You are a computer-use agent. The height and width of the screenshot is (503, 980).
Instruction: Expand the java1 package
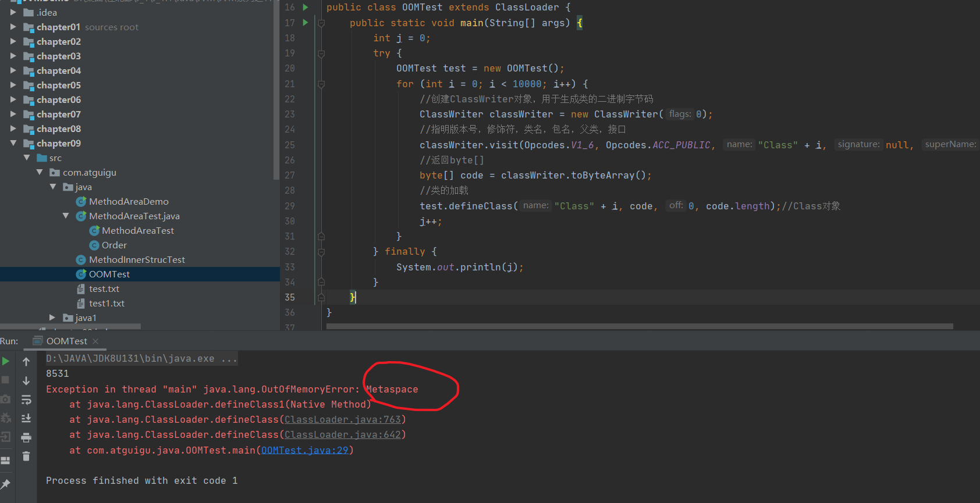click(x=52, y=318)
